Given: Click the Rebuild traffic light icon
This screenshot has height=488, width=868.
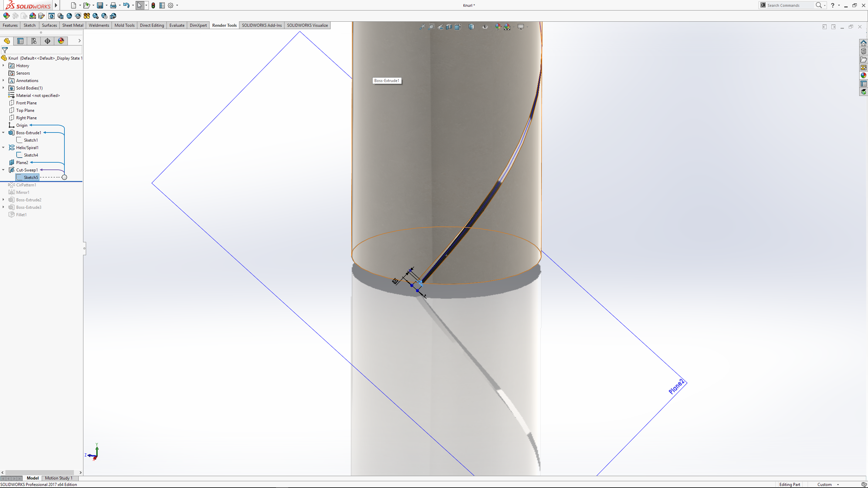Looking at the screenshot, I should point(153,5).
